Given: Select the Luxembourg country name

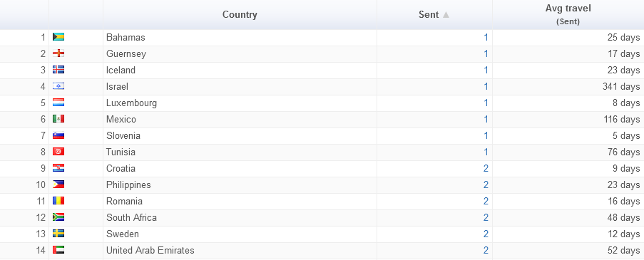Looking at the screenshot, I should (x=131, y=103).
